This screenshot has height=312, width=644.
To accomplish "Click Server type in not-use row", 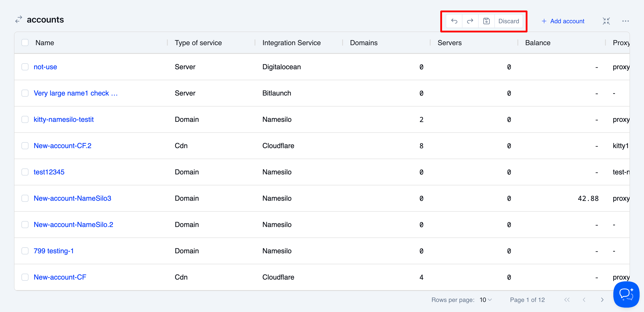I will (x=185, y=67).
